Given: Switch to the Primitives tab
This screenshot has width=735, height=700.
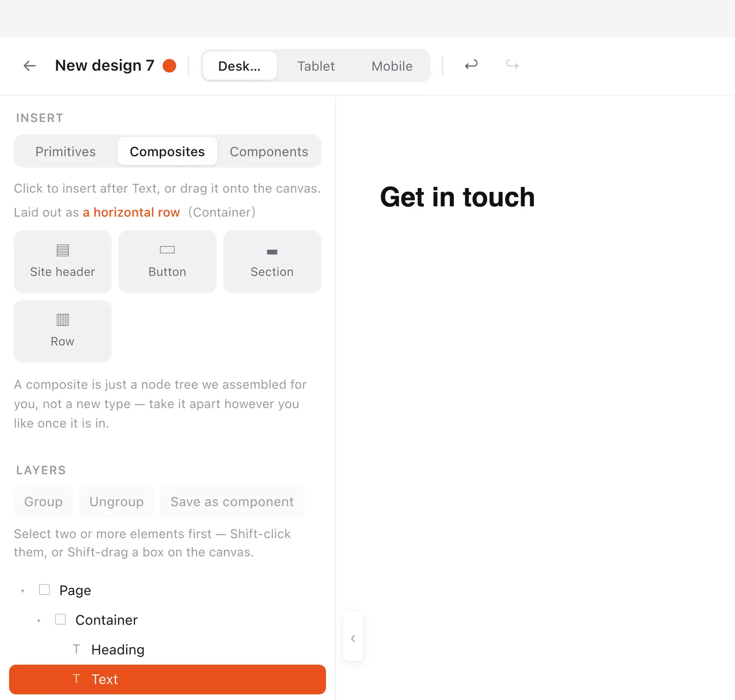Looking at the screenshot, I should (66, 151).
